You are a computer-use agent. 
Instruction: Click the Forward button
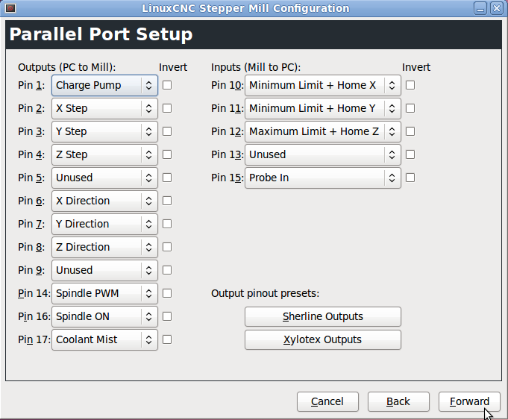coord(469,401)
